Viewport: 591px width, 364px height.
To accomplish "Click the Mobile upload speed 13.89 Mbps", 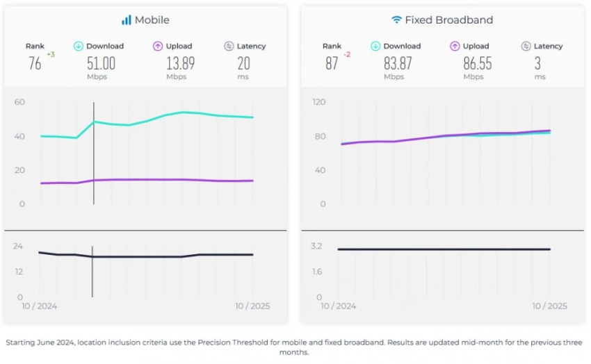I will (x=180, y=64).
